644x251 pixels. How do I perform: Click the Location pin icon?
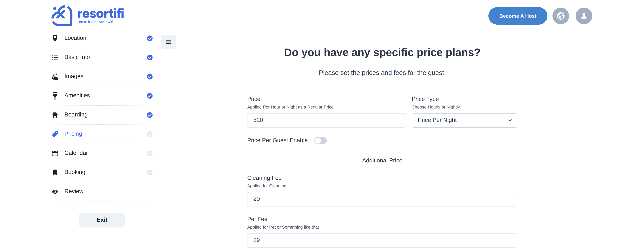coord(55,38)
